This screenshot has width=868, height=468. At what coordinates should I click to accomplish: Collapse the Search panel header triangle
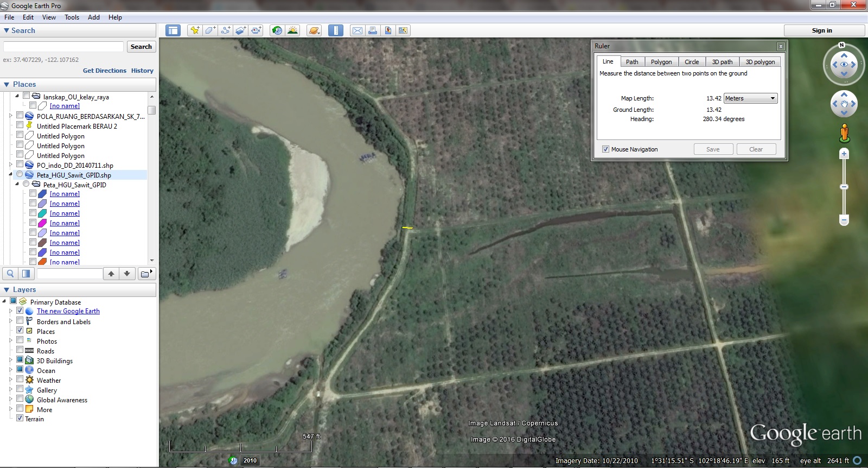(x=7, y=31)
